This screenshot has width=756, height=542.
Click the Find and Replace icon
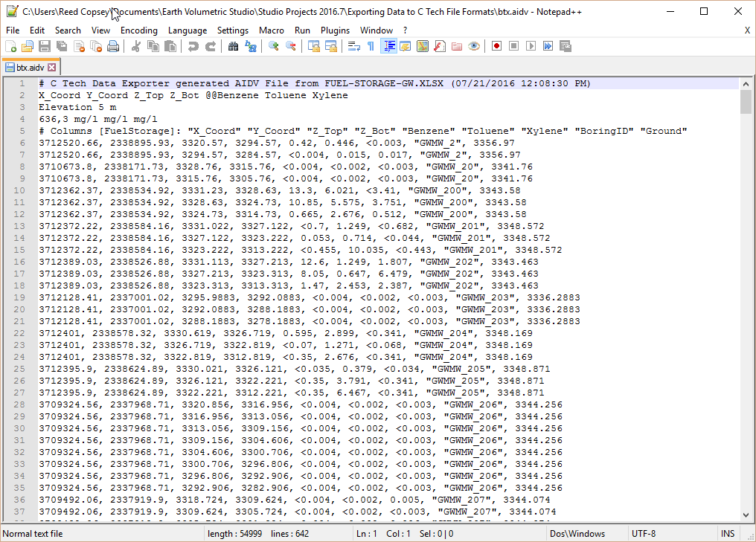pyautogui.click(x=251, y=46)
